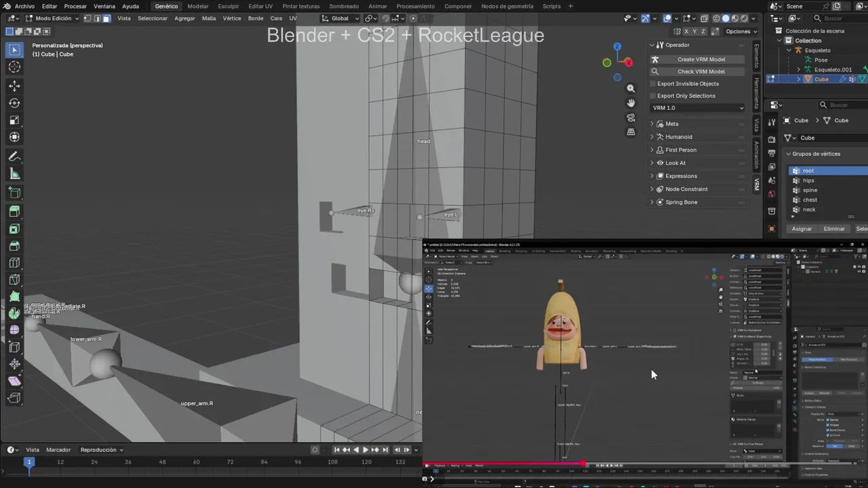868x488 pixels.
Task: Open the World properties tab
Action: [x=772, y=195]
